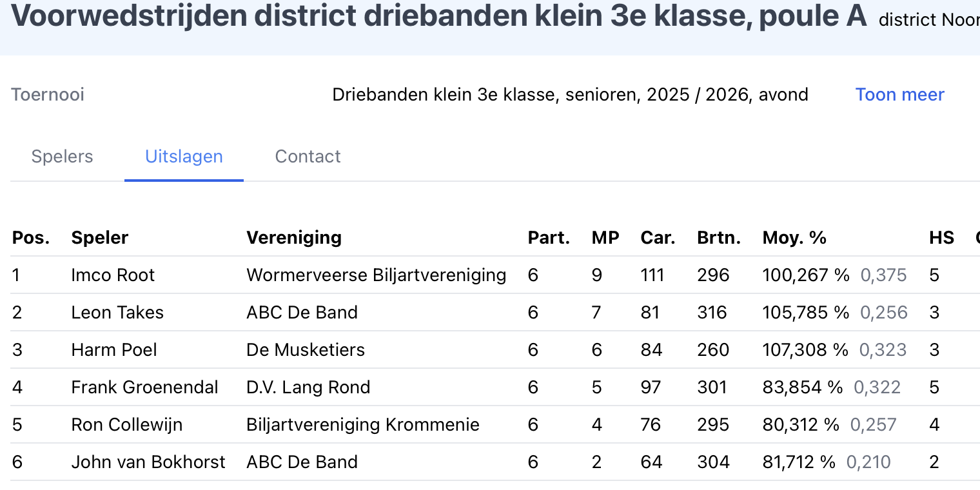Click Frank Groenendal in the standings

(x=144, y=387)
